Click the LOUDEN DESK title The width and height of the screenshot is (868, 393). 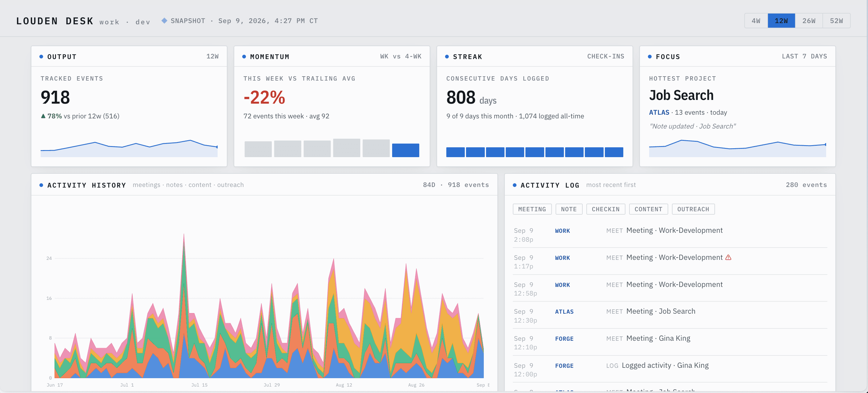pyautogui.click(x=55, y=21)
